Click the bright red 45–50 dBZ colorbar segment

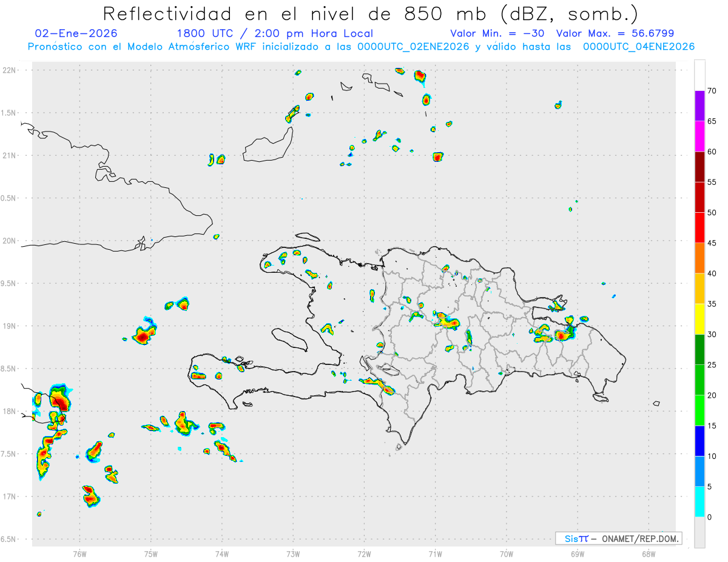point(699,227)
